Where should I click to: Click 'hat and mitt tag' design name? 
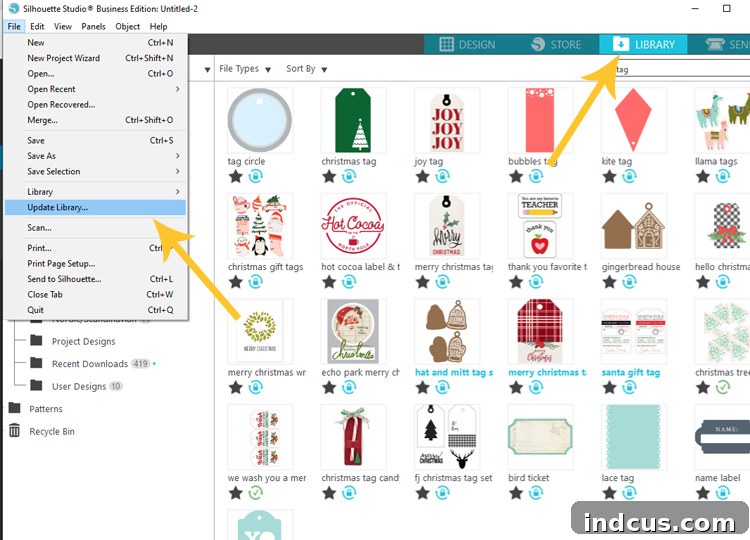point(454,372)
